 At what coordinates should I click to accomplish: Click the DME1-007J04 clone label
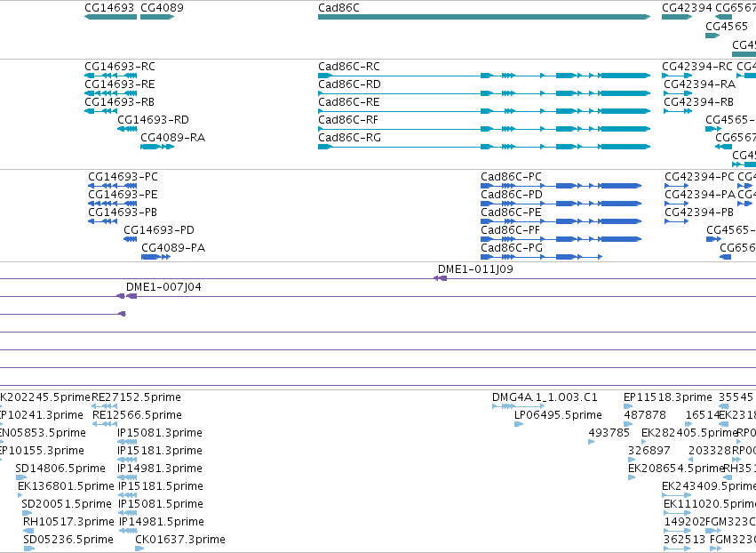coord(163,287)
